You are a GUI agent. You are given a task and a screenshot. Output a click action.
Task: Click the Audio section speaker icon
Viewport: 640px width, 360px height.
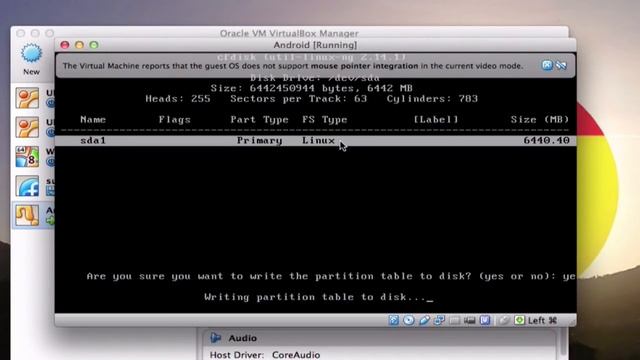coord(216,338)
